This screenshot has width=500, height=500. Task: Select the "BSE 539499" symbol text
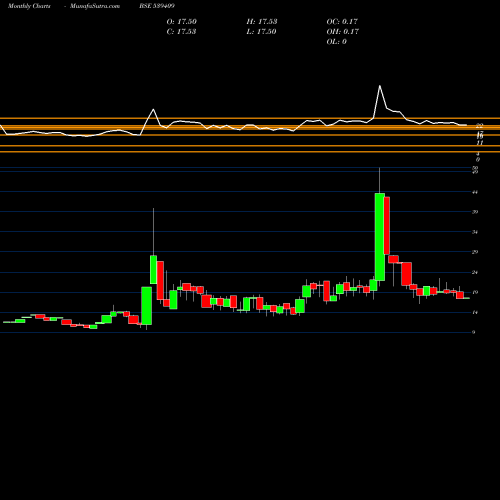point(157,6)
